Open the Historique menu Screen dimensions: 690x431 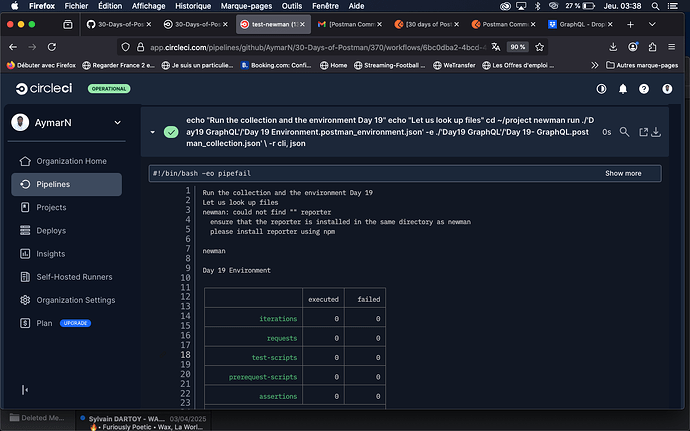click(193, 6)
